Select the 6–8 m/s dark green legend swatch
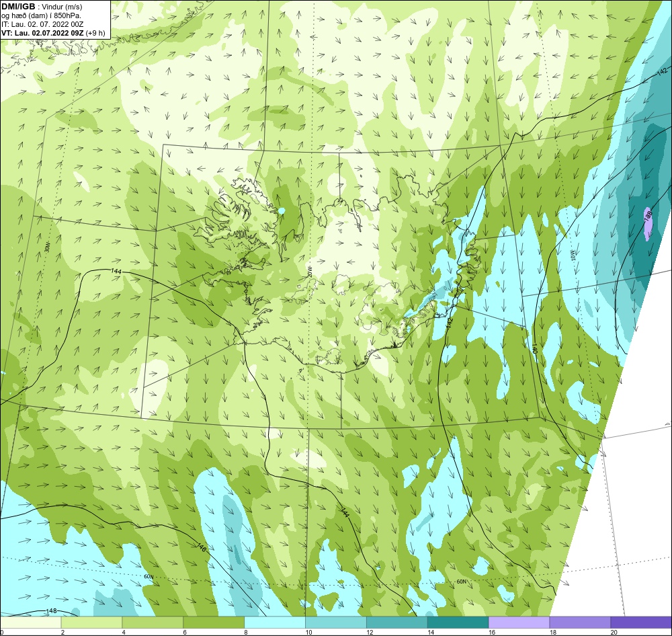This screenshot has height=636, width=672. [x=214, y=622]
